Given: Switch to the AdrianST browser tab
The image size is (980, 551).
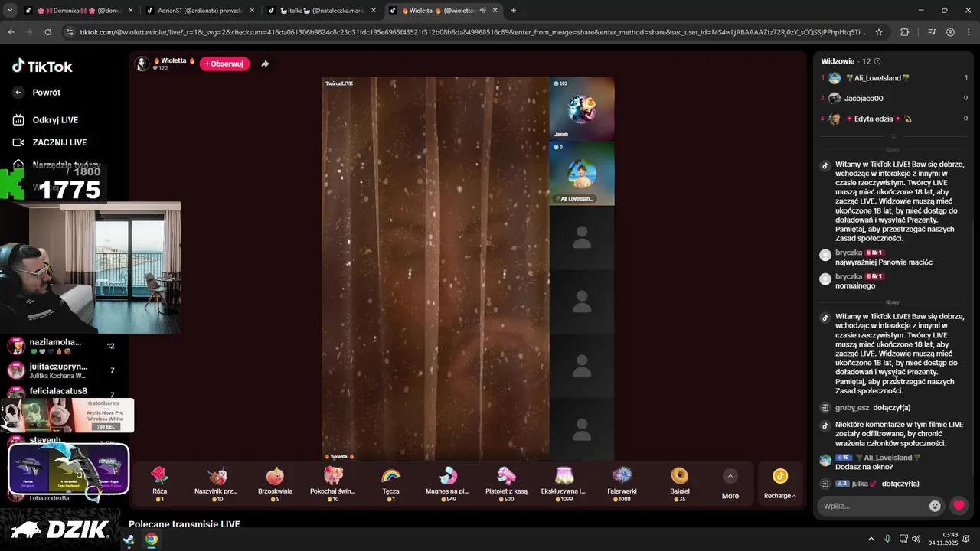Looking at the screenshot, I should tap(199, 11).
